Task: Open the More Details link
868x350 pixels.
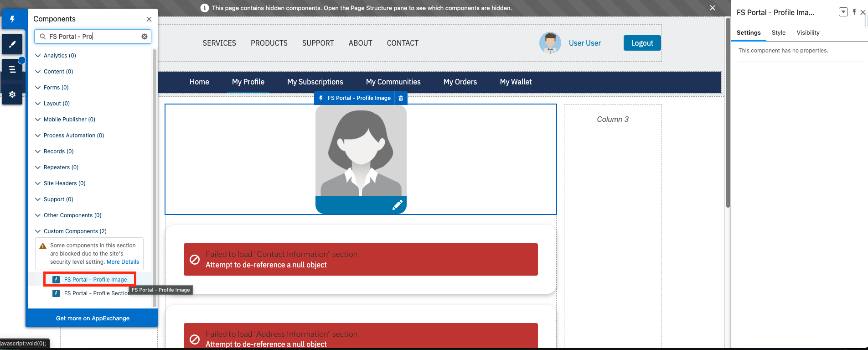Action: [x=123, y=262]
